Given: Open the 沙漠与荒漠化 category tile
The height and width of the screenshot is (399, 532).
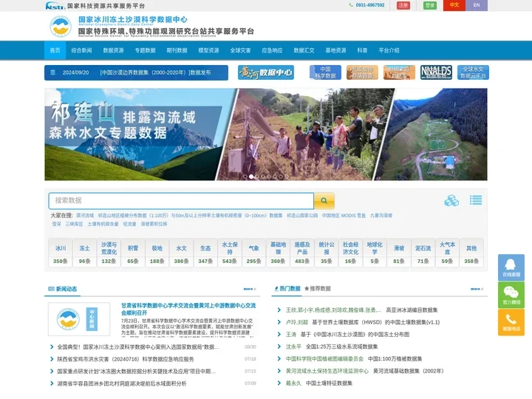Looking at the screenshot, I should [x=109, y=253].
